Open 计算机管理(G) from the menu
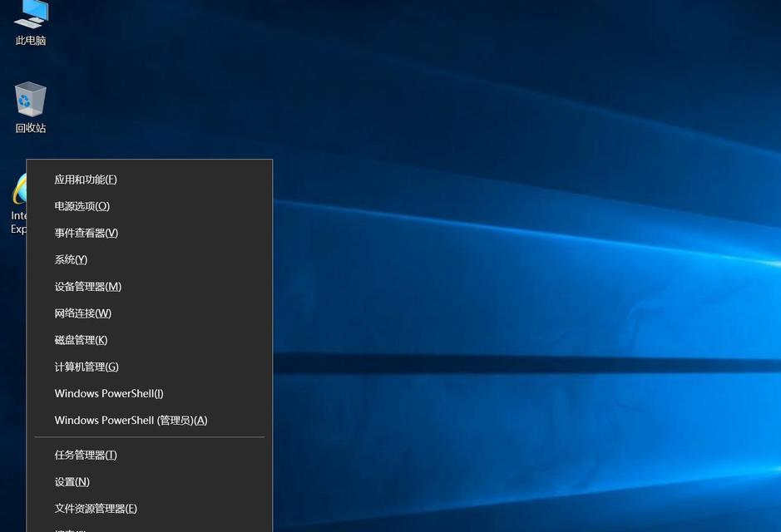Image resolution: width=781 pixels, height=532 pixels. click(150, 367)
